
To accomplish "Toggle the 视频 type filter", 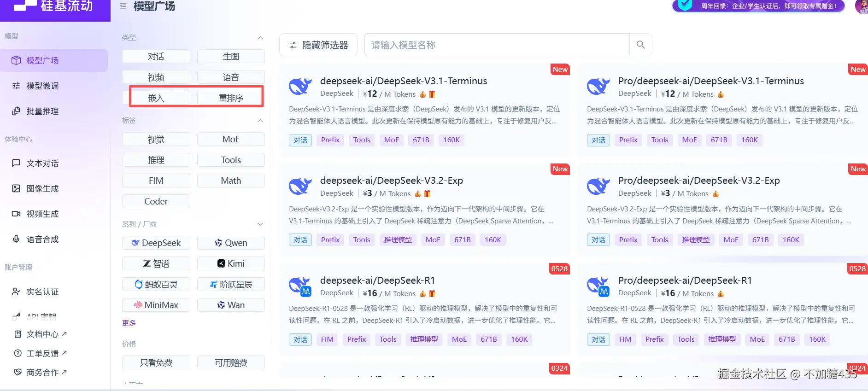I will click(x=156, y=77).
